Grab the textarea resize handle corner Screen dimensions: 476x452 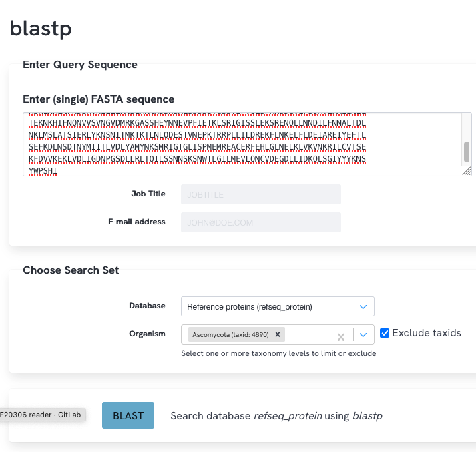(467, 171)
